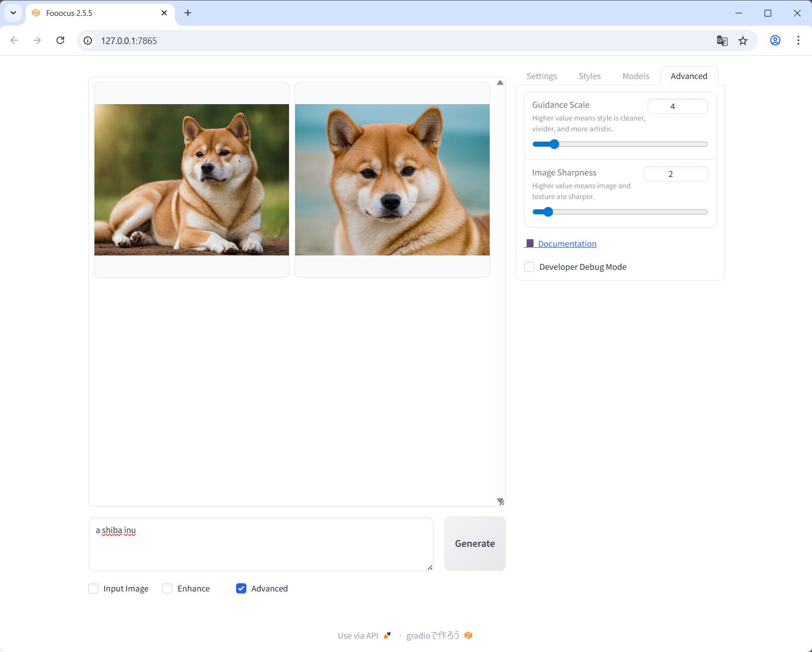
Task: Select the lying shiba inu image thumbnail
Action: (x=191, y=180)
